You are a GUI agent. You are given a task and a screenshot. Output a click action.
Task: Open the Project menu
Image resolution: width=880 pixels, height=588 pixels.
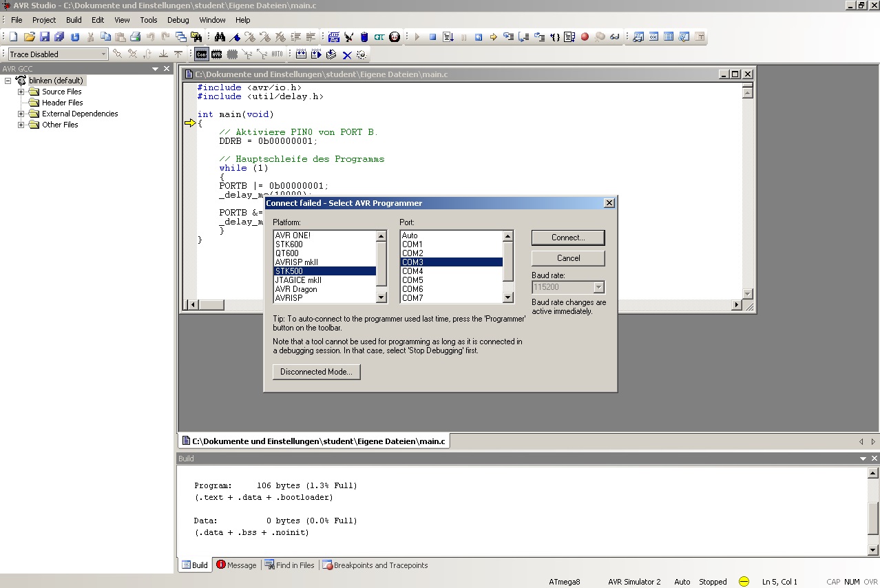[x=44, y=20]
